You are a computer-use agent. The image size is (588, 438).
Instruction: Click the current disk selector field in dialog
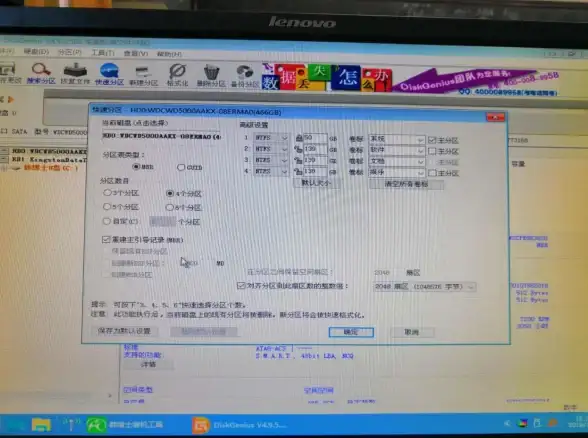click(x=161, y=136)
